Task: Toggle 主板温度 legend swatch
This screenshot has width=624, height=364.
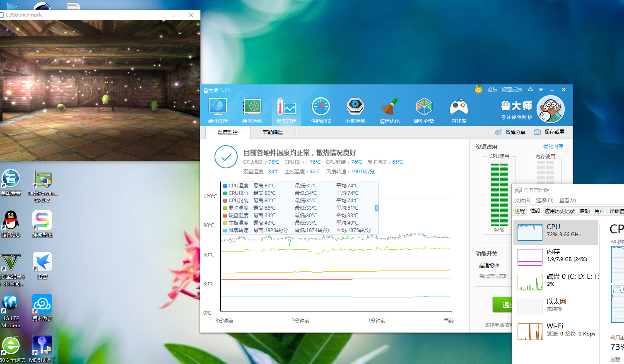Action: pyautogui.click(x=225, y=223)
